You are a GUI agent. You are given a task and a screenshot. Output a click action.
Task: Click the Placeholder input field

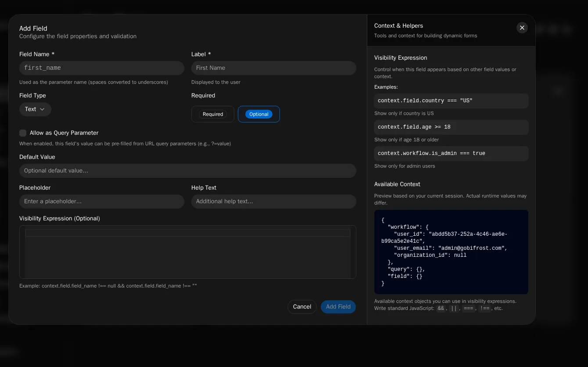[x=101, y=201]
